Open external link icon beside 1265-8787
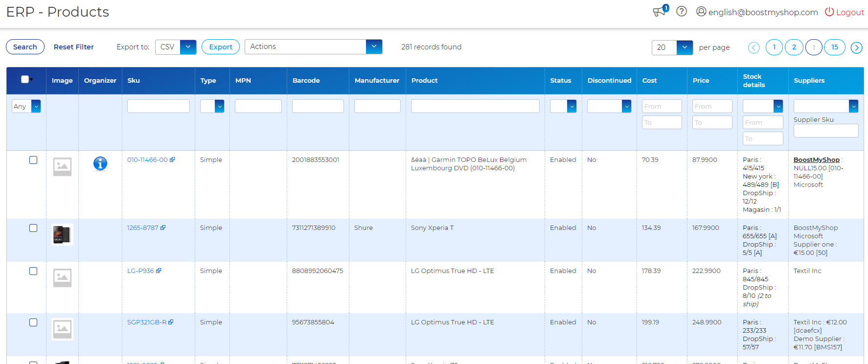Screen dimensions: 868x364 tap(163, 227)
